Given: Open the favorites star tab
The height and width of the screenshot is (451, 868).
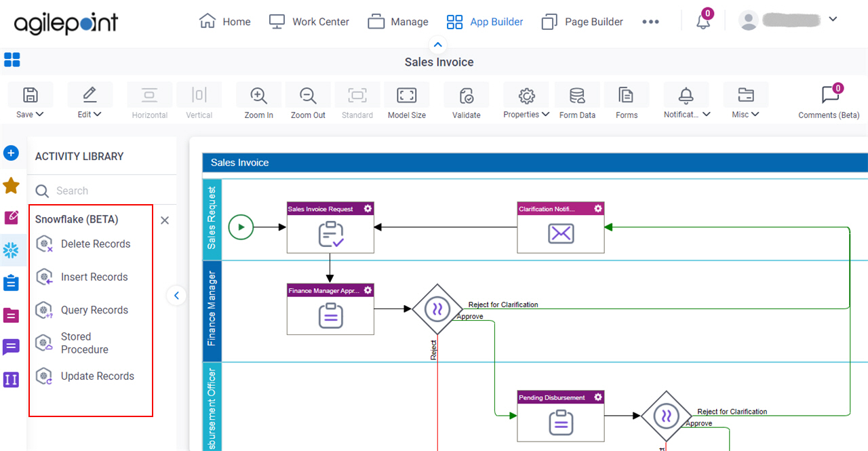Looking at the screenshot, I should [11, 185].
